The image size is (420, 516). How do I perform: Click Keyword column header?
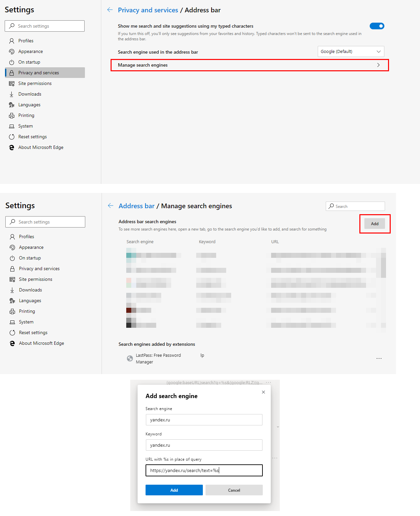coord(207,242)
